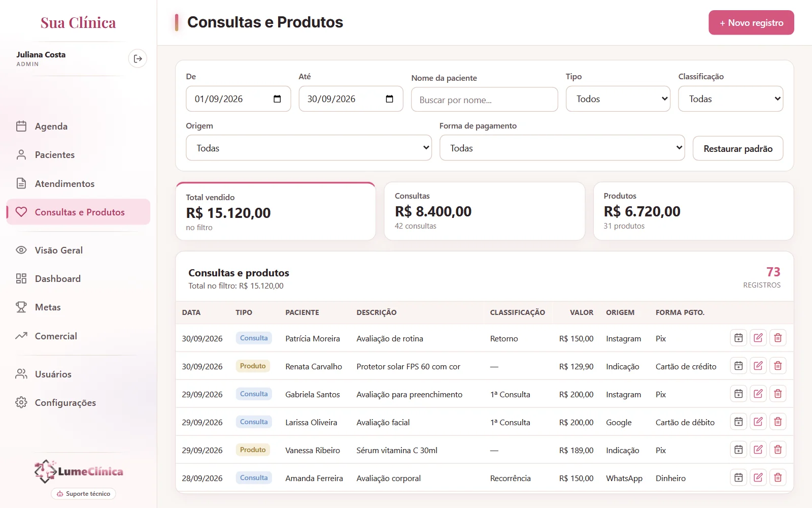Click the CLASSIFICAÇÃO column header
The height and width of the screenshot is (508, 812).
tap(517, 312)
